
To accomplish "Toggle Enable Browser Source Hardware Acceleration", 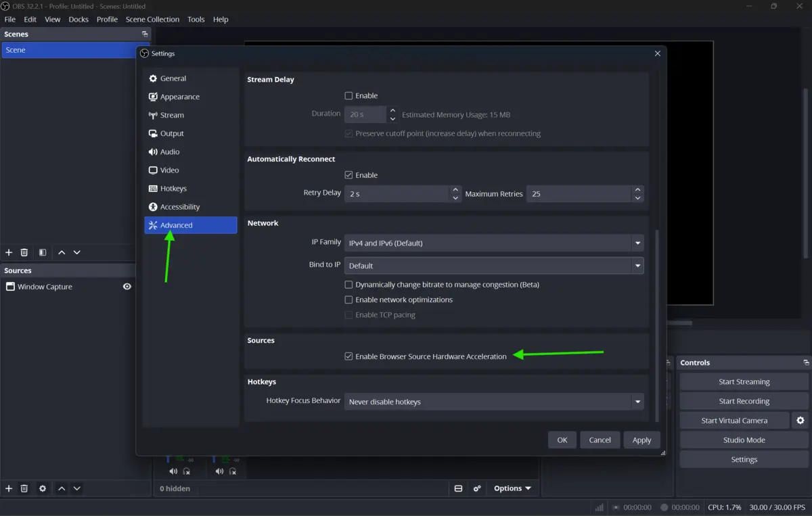I will [x=349, y=356].
